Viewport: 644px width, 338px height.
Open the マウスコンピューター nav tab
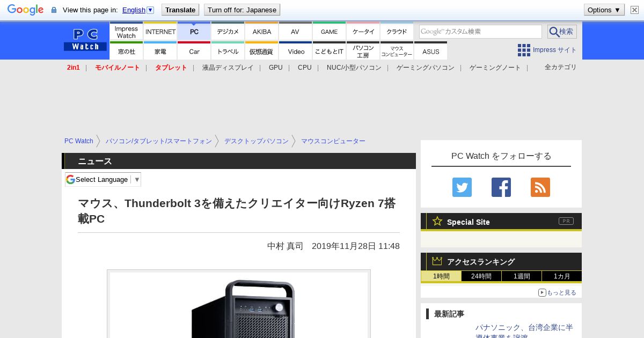(397, 51)
